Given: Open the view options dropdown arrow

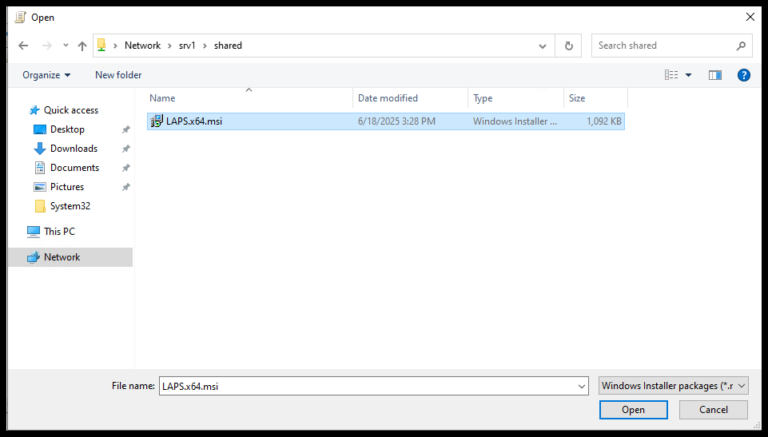Looking at the screenshot, I should pos(688,75).
